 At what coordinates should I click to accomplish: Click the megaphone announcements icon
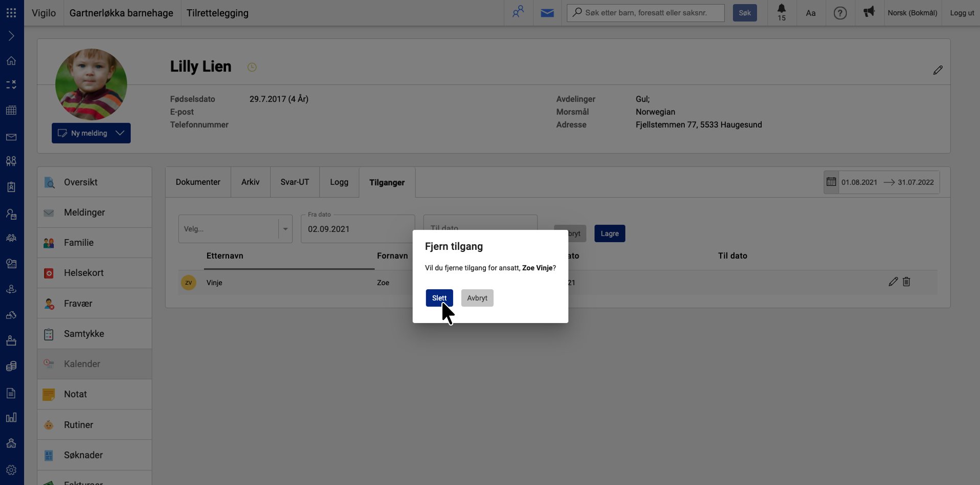click(x=868, y=12)
